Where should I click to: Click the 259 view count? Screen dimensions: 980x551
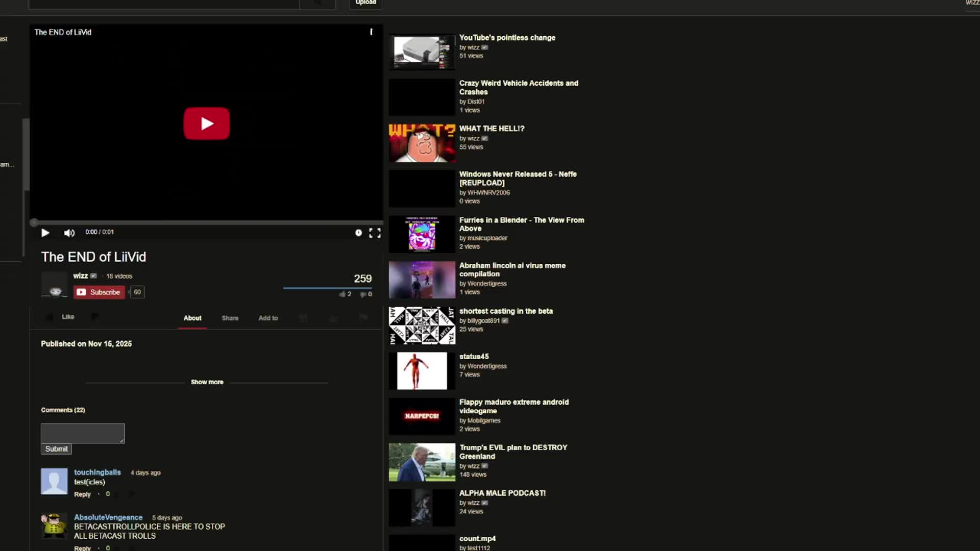(363, 279)
